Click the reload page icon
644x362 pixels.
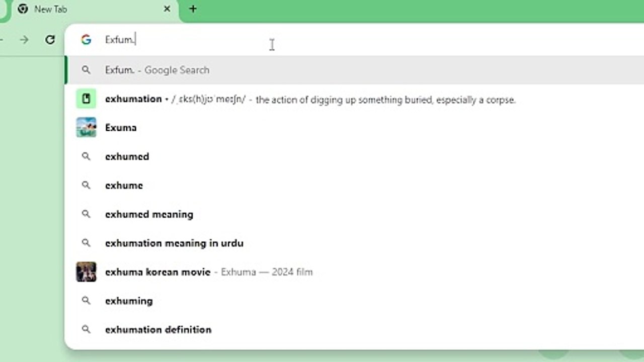click(50, 40)
